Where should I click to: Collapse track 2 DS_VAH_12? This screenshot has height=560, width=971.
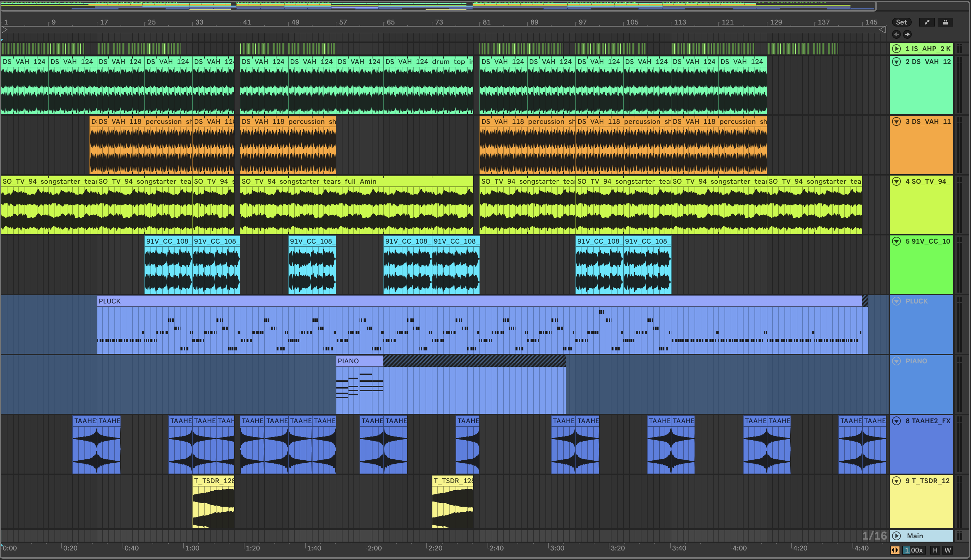click(x=896, y=62)
